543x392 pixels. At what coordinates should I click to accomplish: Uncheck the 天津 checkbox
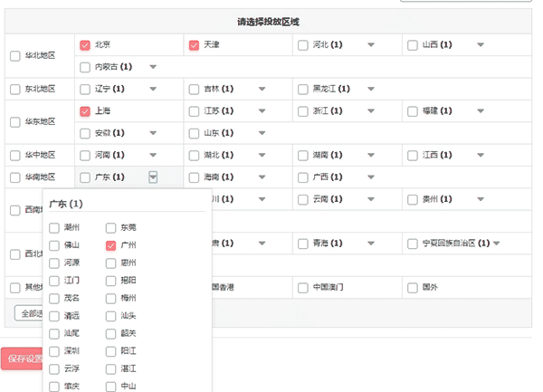pos(194,45)
